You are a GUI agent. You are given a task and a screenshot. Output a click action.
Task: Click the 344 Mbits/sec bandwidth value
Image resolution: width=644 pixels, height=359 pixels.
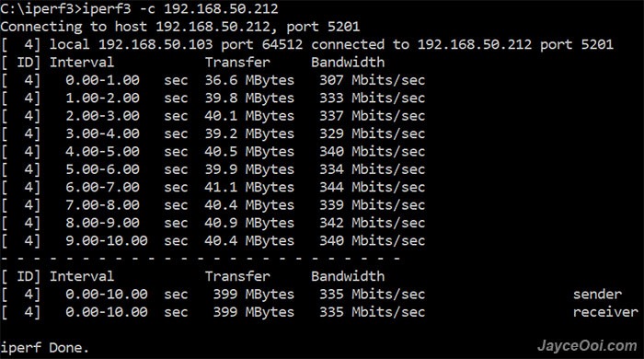click(372, 187)
